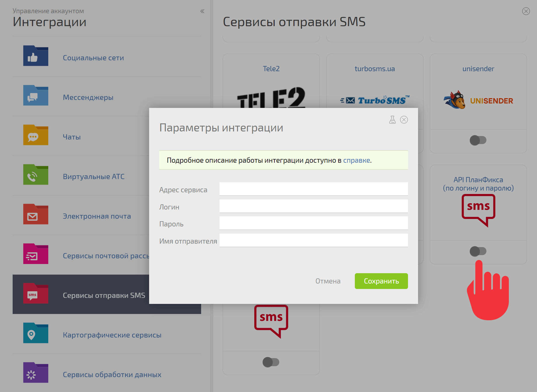Click the flask test icon in dialog
The height and width of the screenshot is (392, 537).
(x=392, y=120)
